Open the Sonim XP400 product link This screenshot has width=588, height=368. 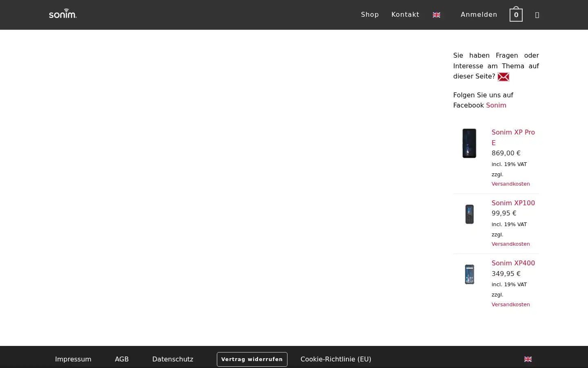tap(513, 263)
